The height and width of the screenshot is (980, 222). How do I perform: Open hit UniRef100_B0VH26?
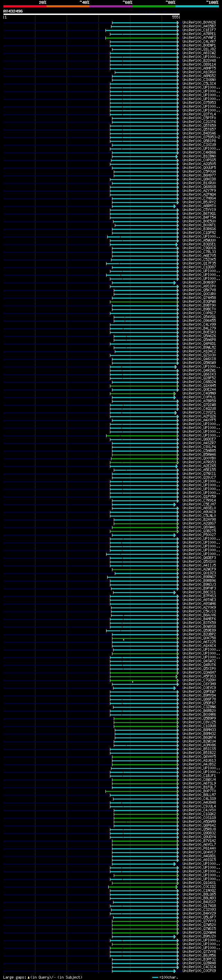(x=199, y=23)
